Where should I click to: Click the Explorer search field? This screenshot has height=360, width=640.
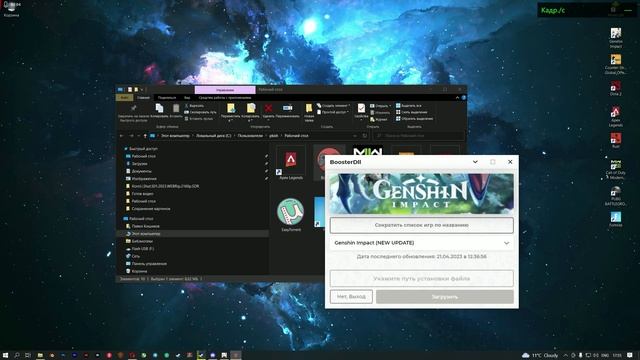419,136
